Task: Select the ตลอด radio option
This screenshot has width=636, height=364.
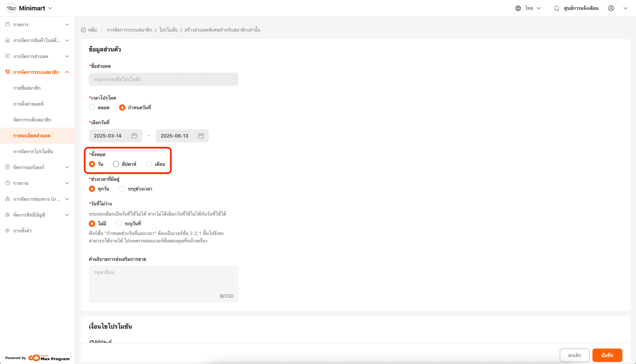Action: click(x=92, y=108)
